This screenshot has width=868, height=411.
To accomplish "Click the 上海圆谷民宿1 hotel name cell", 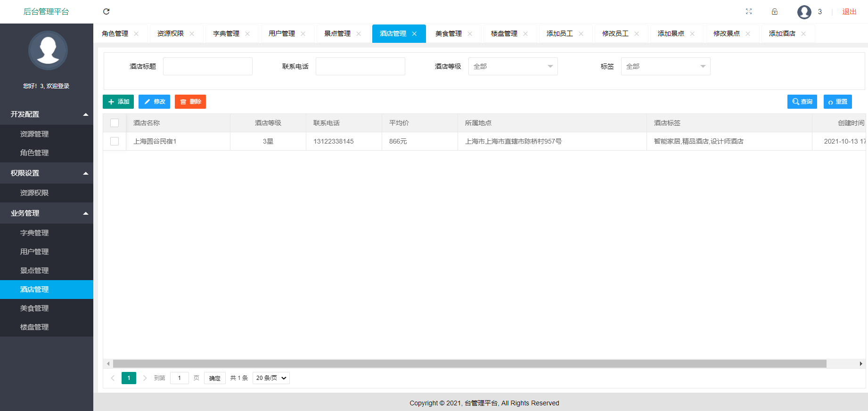I will (x=178, y=141).
